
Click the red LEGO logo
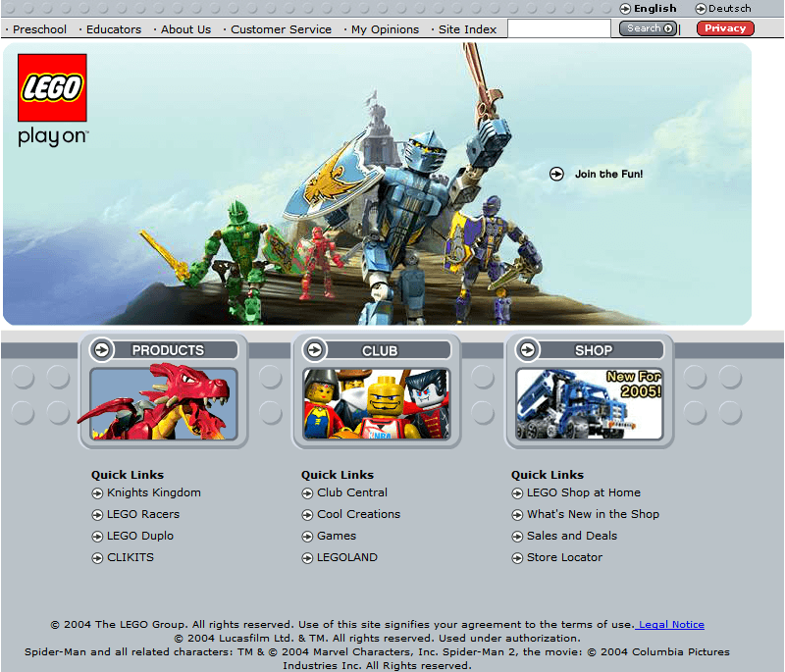pos(52,87)
